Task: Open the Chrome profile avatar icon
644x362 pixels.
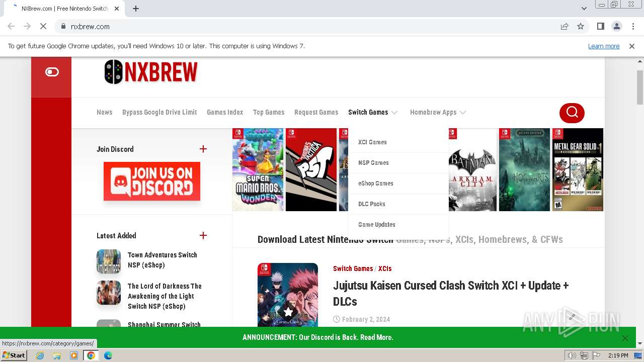Action: point(616,26)
